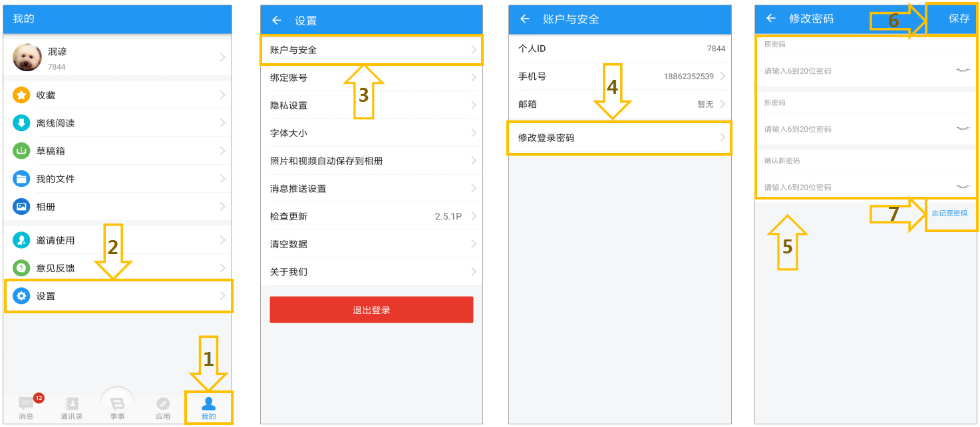Expand the 账户与安全 settings entry
The image size is (980, 427).
[x=371, y=50]
